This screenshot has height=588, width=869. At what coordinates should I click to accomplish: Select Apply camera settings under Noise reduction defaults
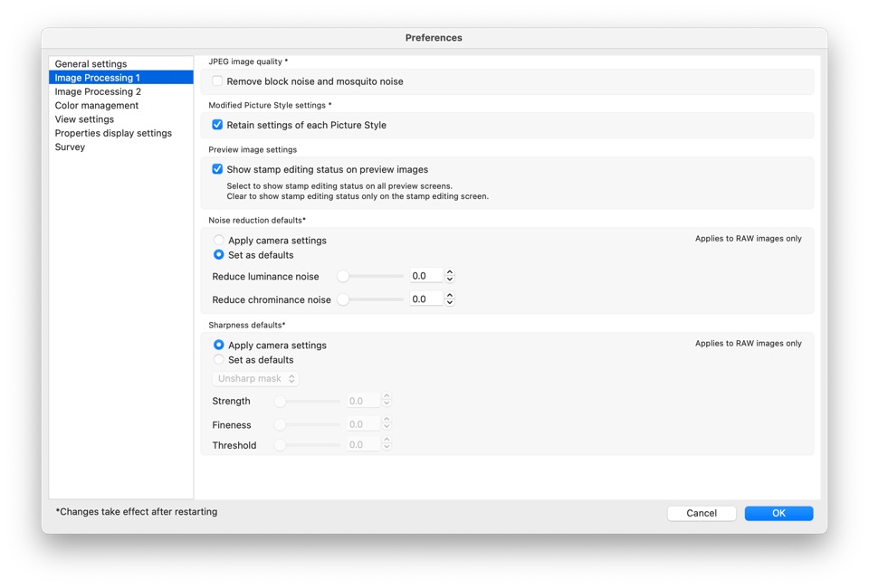click(x=217, y=240)
